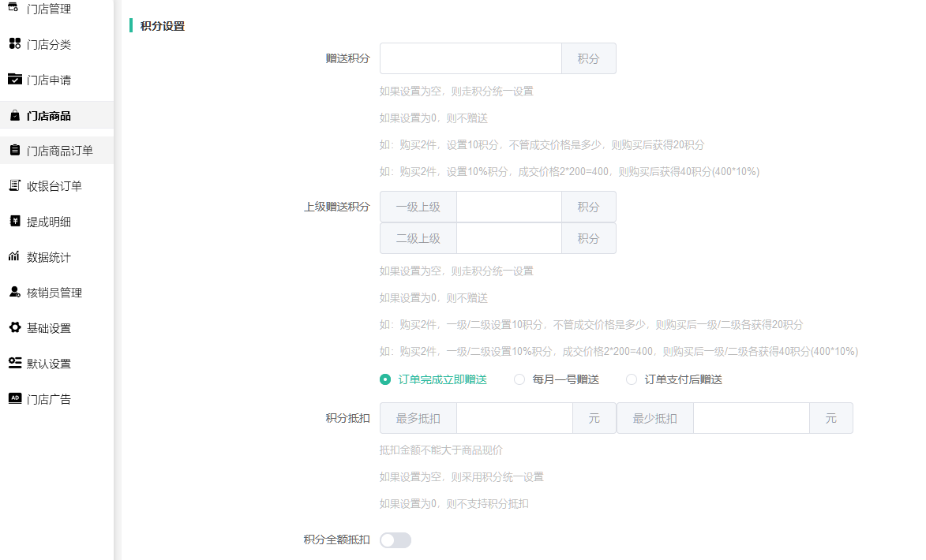926x560 pixels.
Task: Click the 最多抵扣 amount input
Action: (x=515, y=418)
